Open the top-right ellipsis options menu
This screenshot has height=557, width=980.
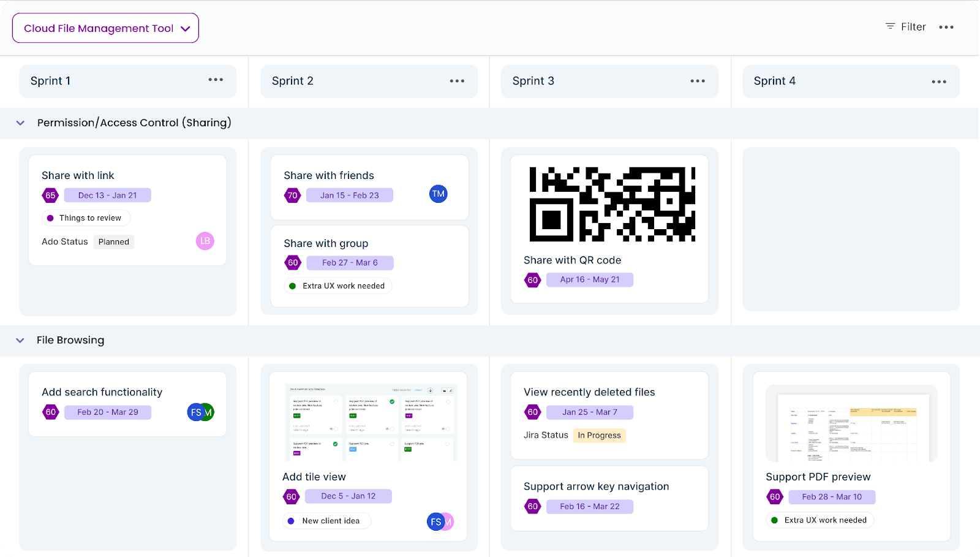(x=946, y=26)
